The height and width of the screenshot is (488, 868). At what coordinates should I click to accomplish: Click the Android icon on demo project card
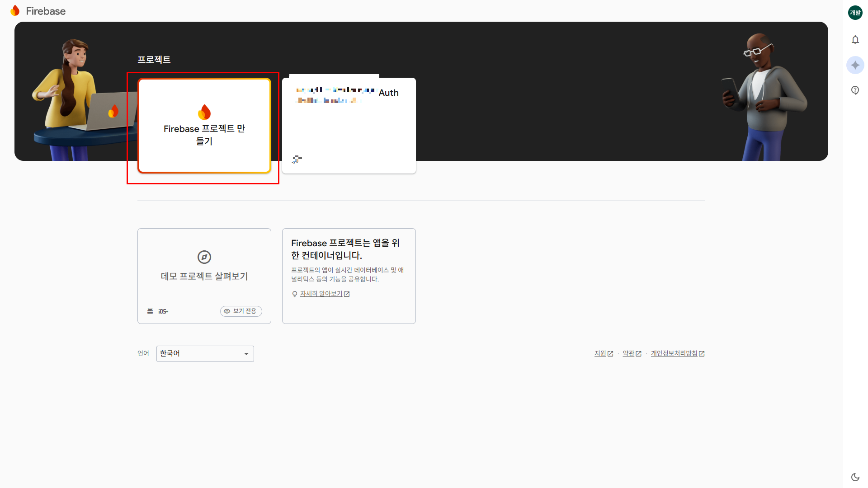[x=150, y=311]
